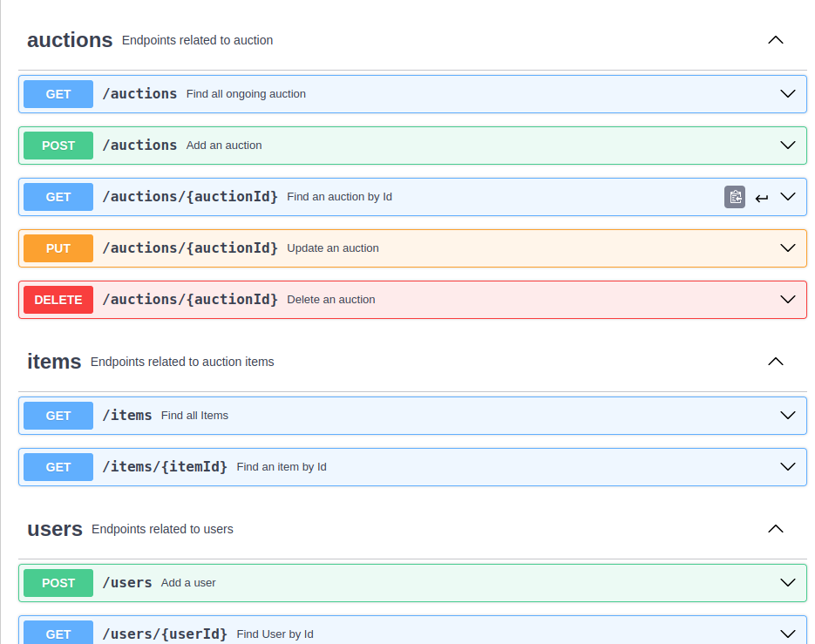Image resolution: width=815 pixels, height=644 pixels.
Task: Click the GET badge for Find all Items
Action: pyautogui.click(x=58, y=416)
